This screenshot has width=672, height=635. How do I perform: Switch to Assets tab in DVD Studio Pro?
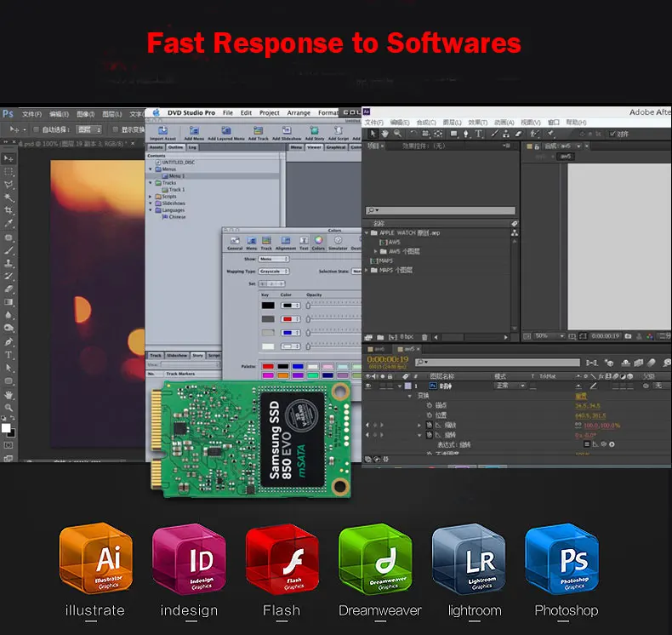[x=156, y=147]
